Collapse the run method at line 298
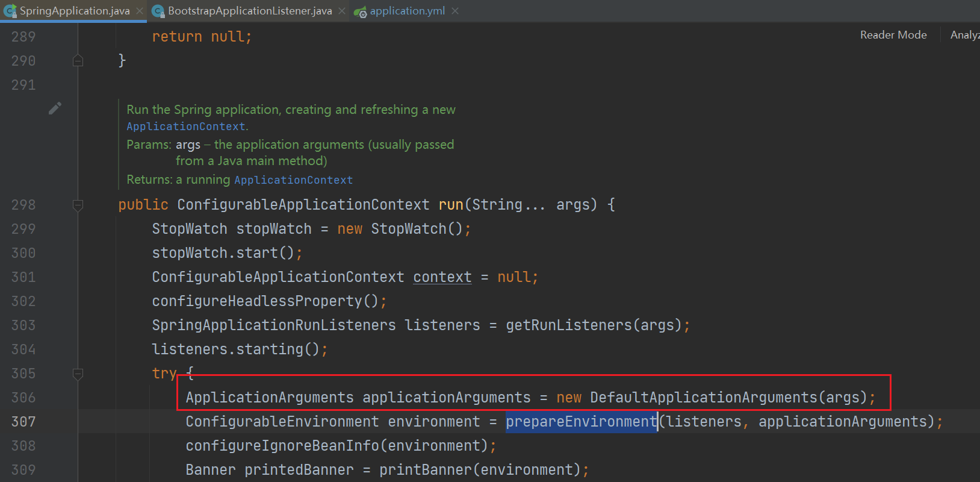 point(78,205)
